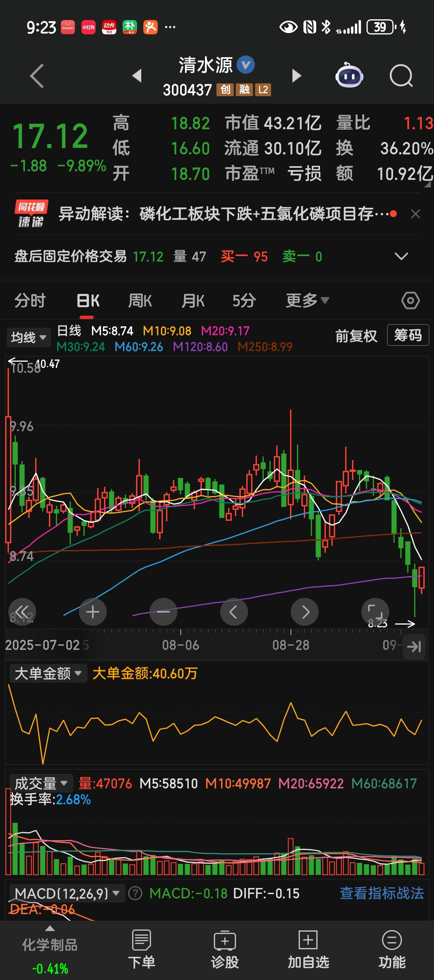Open the 成交量 indicator dropdown
The height and width of the screenshot is (980, 434).
tap(41, 783)
